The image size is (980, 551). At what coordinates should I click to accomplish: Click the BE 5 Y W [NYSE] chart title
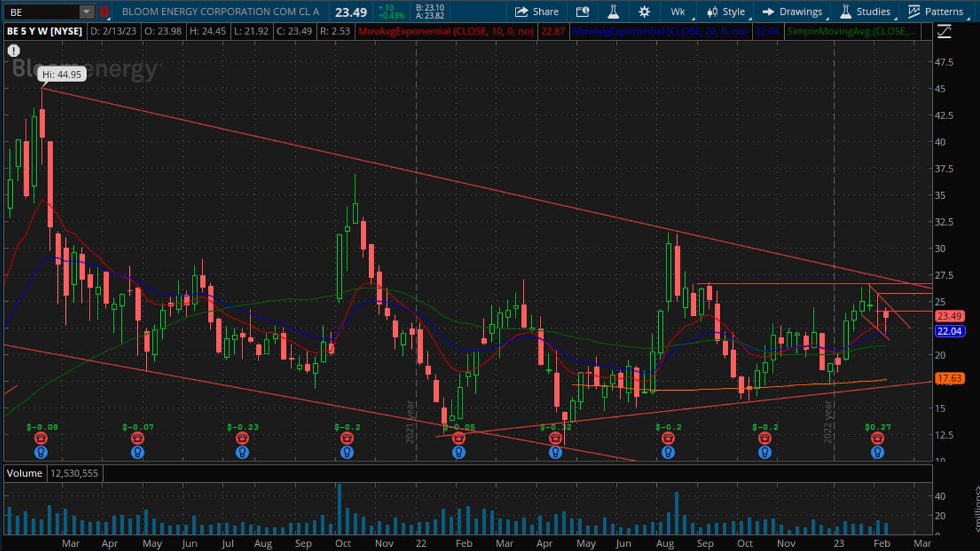[x=44, y=31]
